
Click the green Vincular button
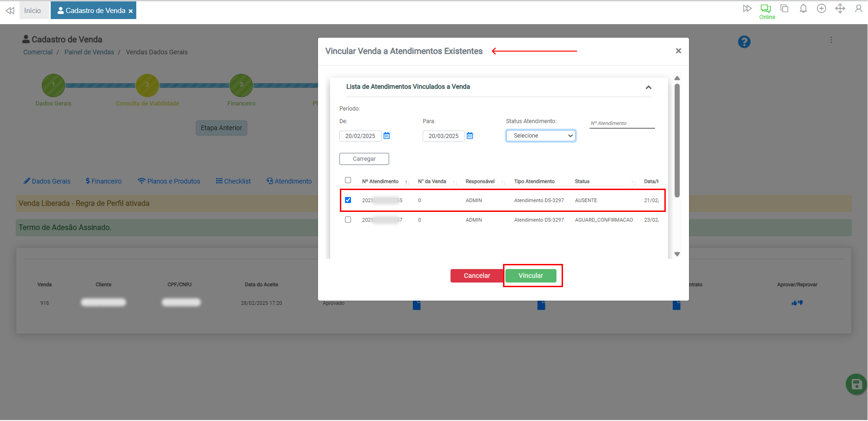coord(530,276)
